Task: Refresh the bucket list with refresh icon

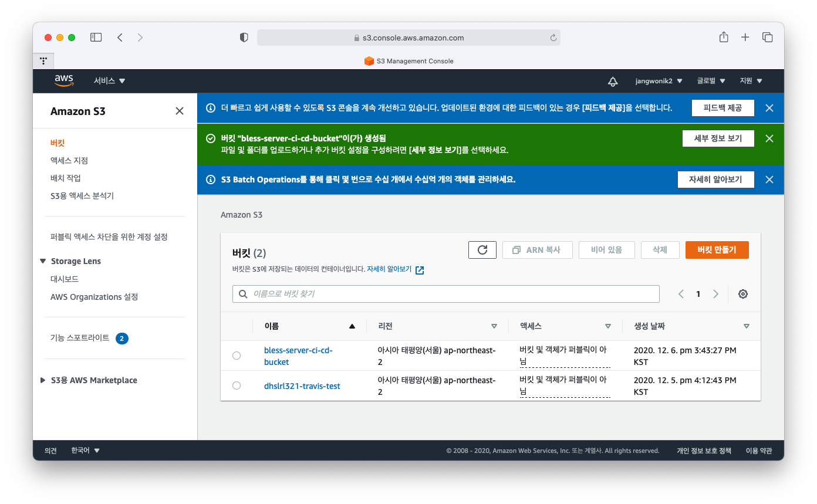Action: pyautogui.click(x=482, y=250)
